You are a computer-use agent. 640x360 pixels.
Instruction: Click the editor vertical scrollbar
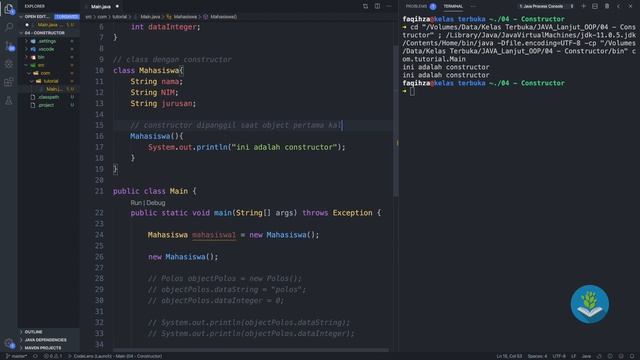(x=396, y=120)
